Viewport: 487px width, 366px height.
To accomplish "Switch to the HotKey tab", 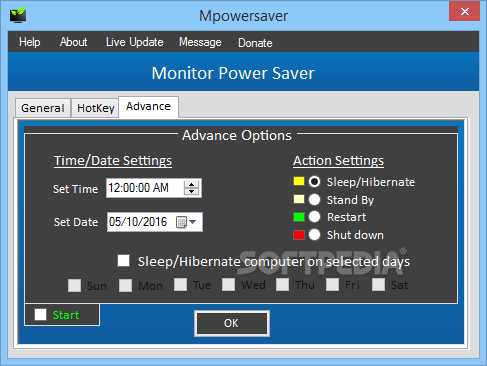I will point(96,108).
